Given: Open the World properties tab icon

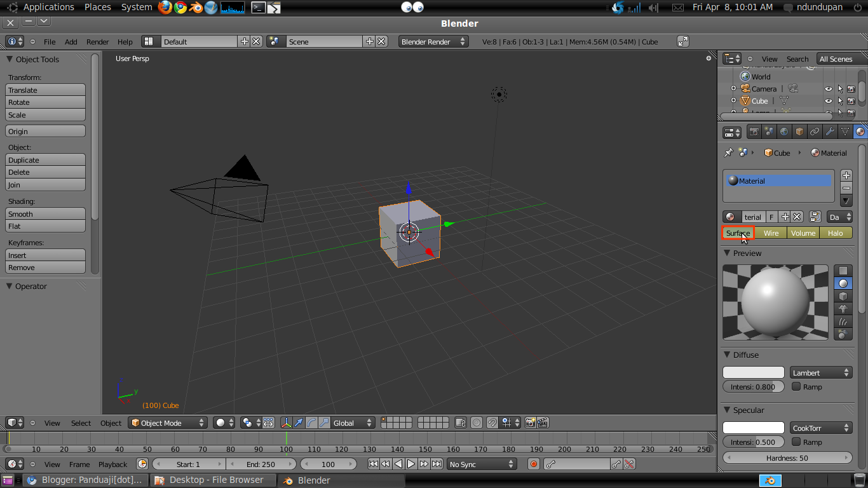Looking at the screenshot, I should (785, 132).
